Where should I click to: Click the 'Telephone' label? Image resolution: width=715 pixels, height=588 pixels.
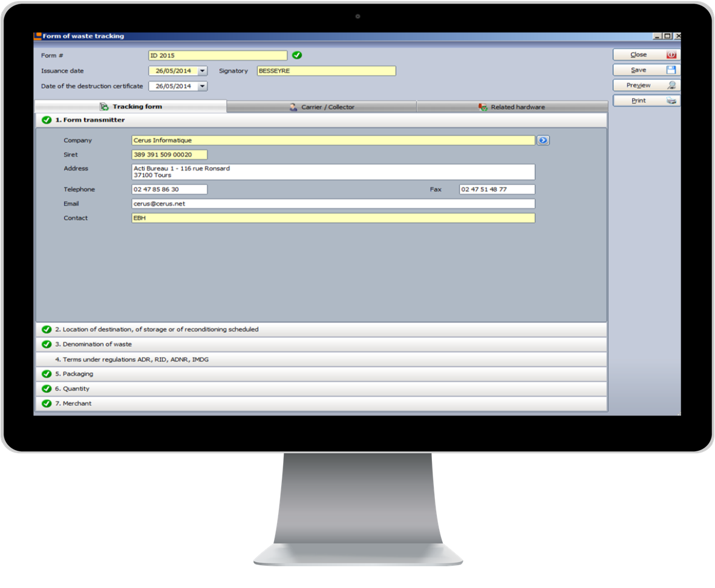click(79, 189)
